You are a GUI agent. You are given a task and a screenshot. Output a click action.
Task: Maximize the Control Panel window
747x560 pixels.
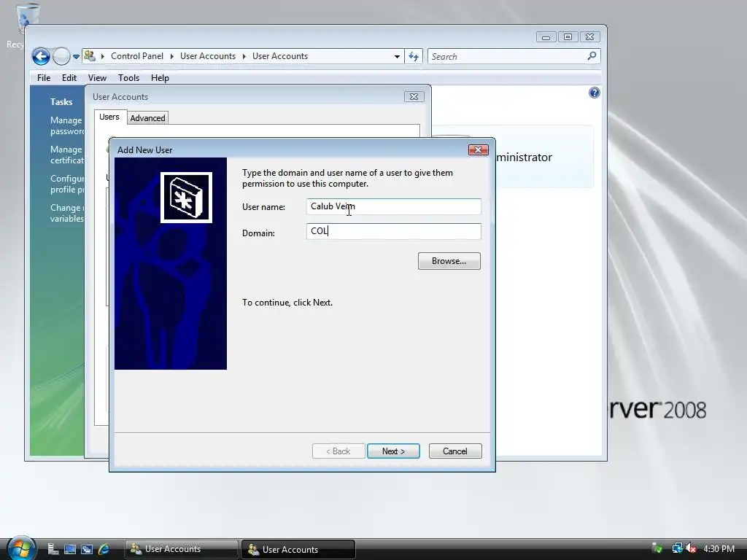click(568, 37)
